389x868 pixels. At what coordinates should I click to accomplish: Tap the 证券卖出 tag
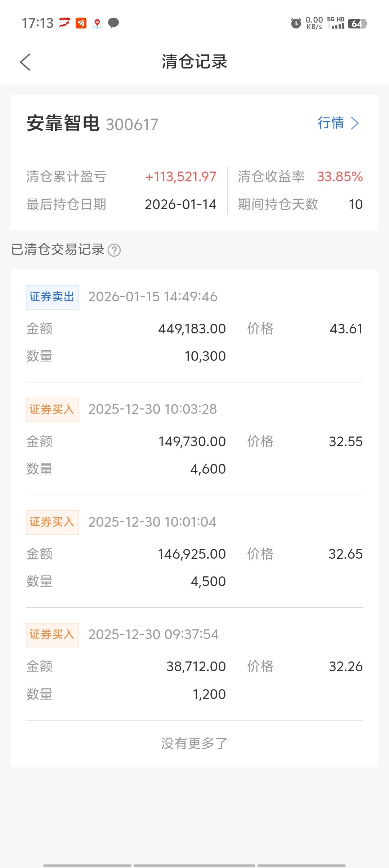tap(52, 297)
